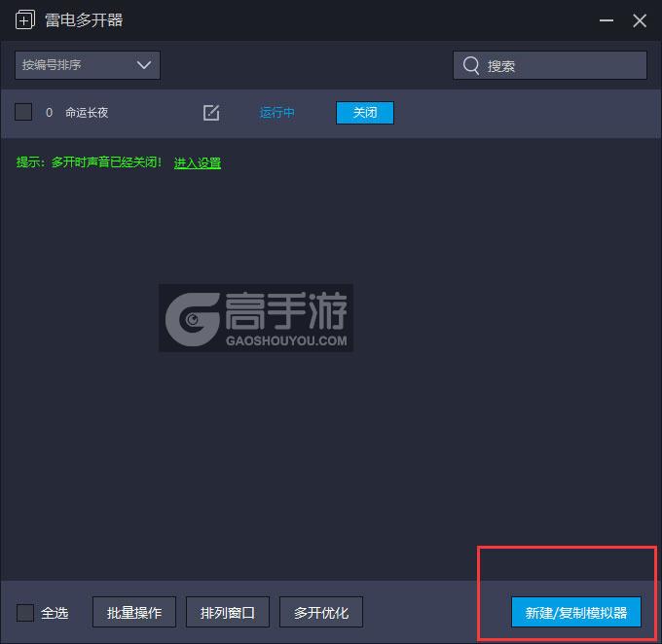The height and width of the screenshot is (644, 662).
Task: Click the 运行中 status text
Action: tap(276, 113)
